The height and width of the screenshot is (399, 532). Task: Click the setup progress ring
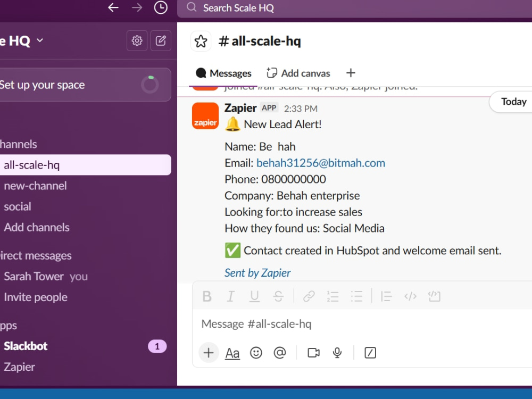pyautogui.click(x=149, y=85)
